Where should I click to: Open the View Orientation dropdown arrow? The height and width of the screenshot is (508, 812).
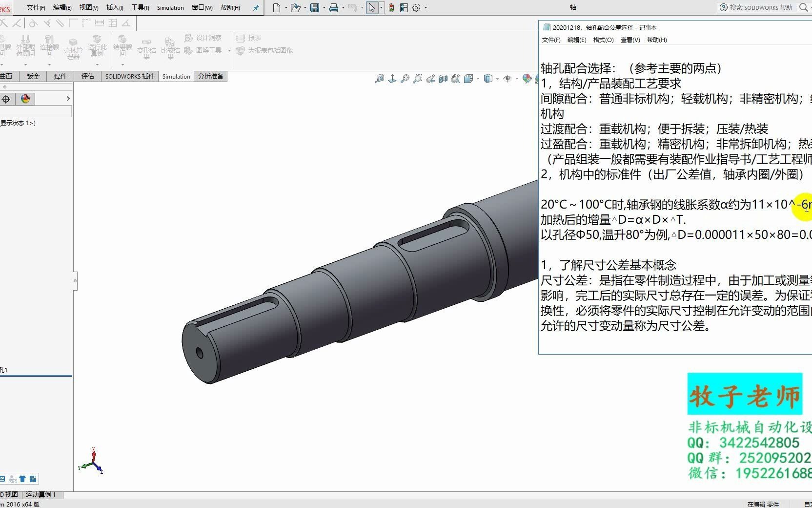[x=477, y=79]
